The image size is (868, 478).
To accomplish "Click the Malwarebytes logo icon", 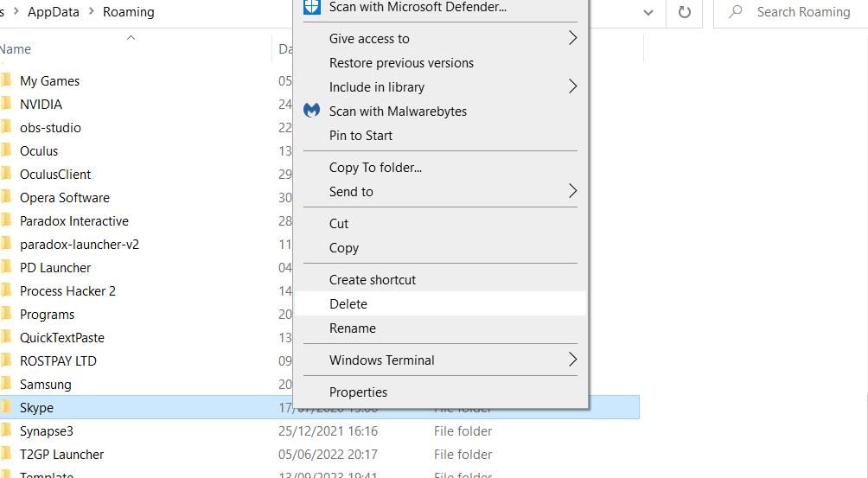I will point(311,111).
